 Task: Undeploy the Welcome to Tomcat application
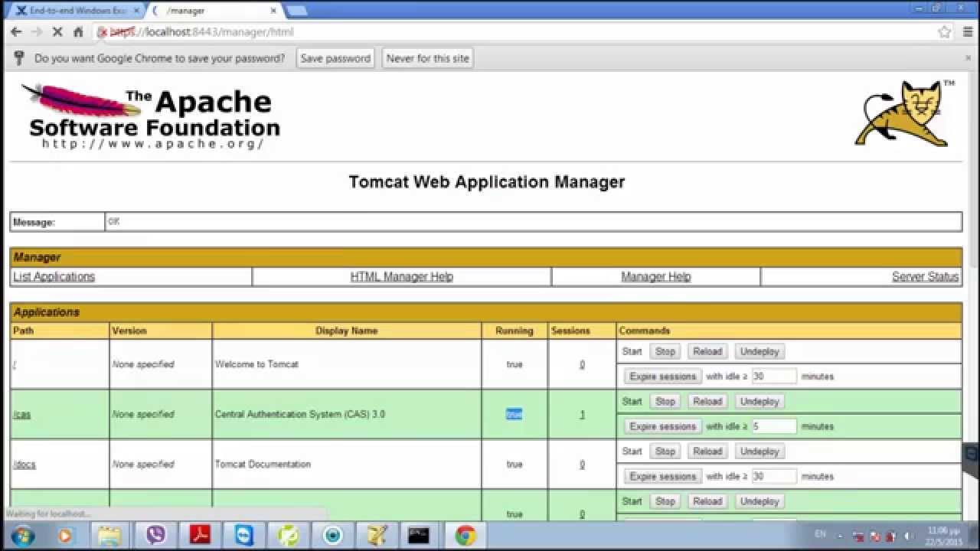tap(759, 351)
